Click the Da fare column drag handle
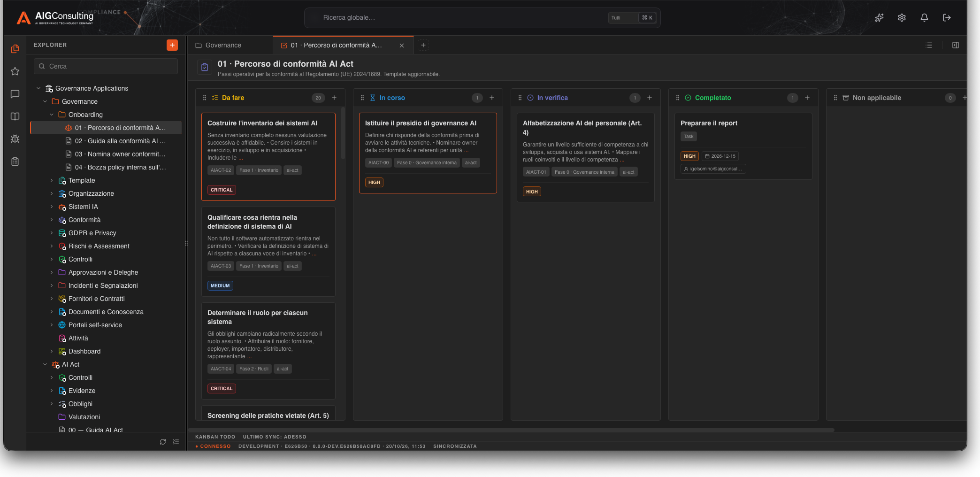 pyautogui.click(x=205, y=98)
